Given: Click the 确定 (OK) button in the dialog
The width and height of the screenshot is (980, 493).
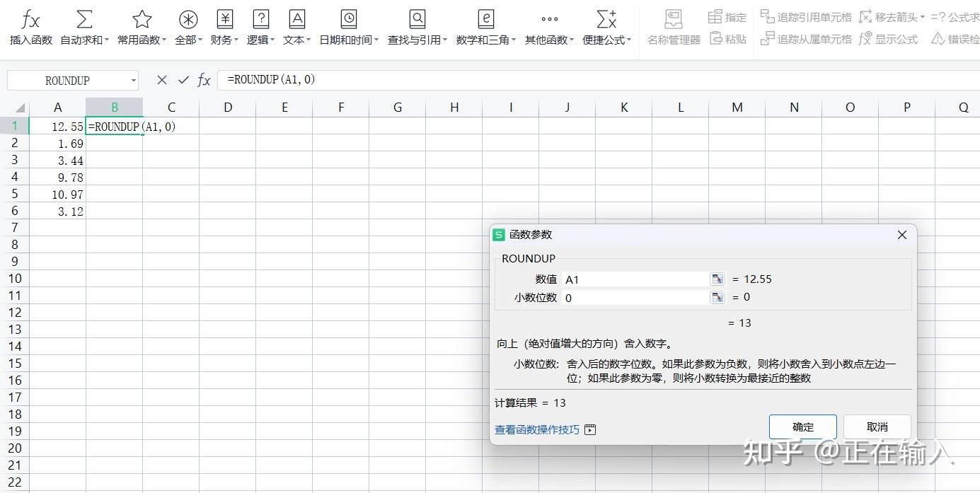Looking at the screenshot, I should click(x=802, y=427).
